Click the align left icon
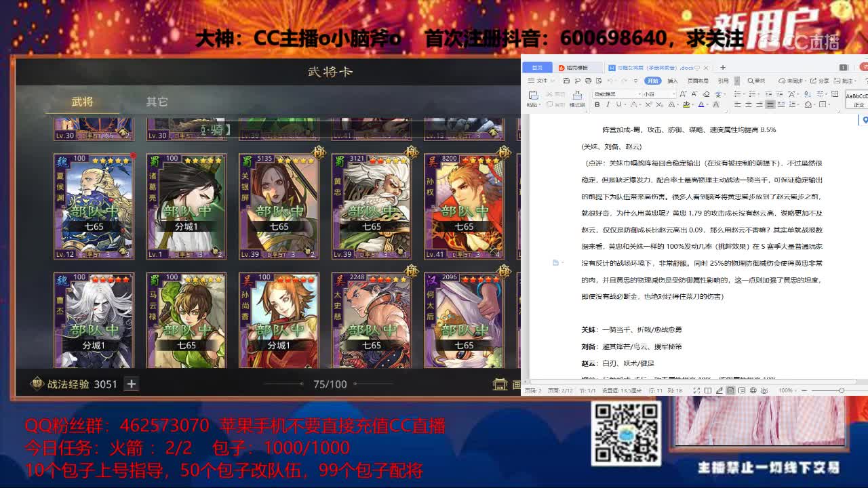Viewport: 868px width, 488px height. point(737,104)
